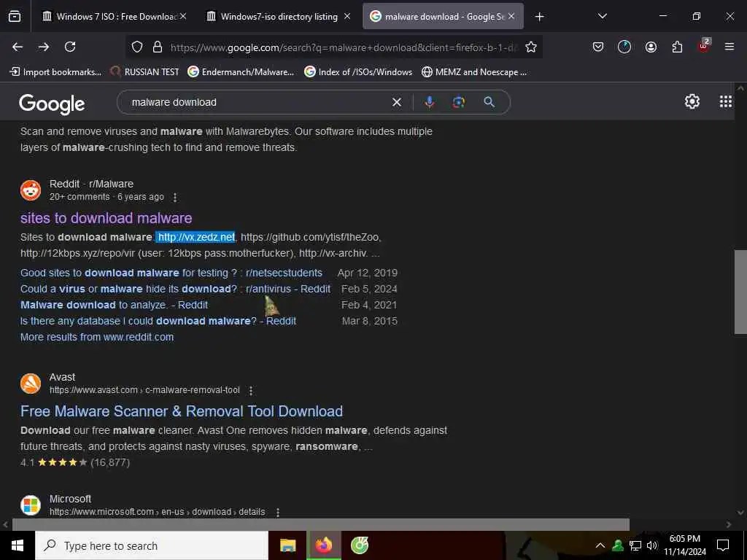Open the notification center
747x560 pixels.
[x=723, y=545]
